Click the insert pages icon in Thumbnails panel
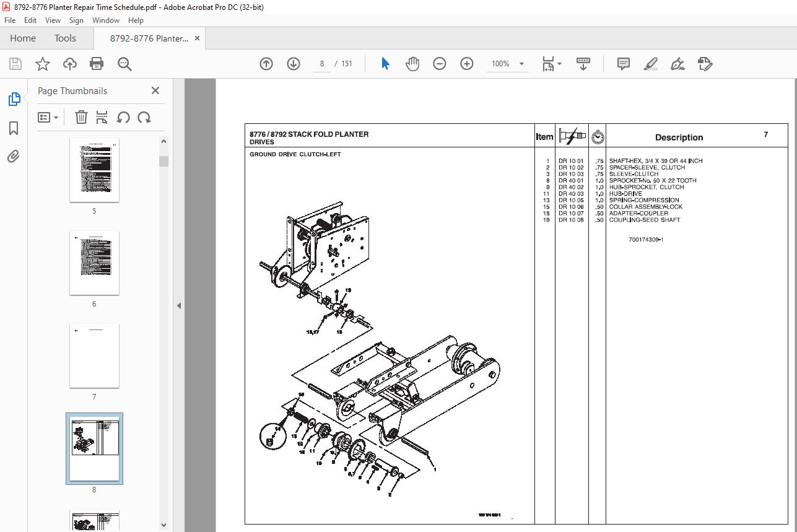Screen dimensions: 797x532 point(102,117)
